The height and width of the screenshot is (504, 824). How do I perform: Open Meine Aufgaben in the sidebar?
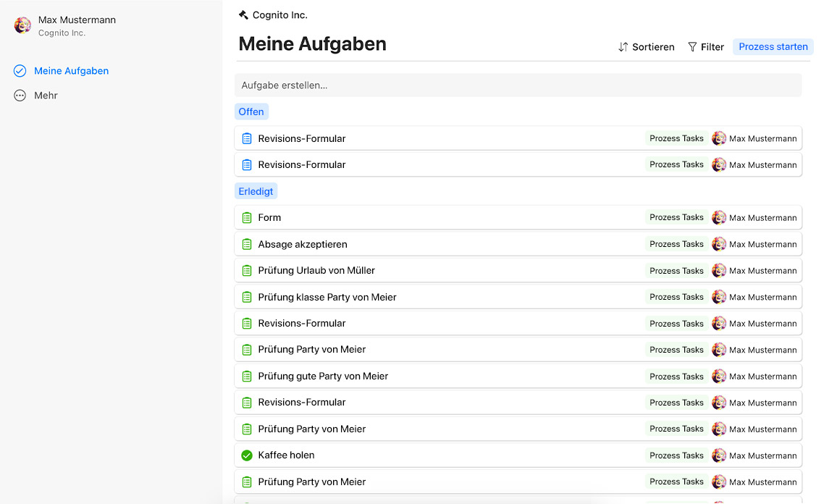pyautogui.click(x=71, y=71)
